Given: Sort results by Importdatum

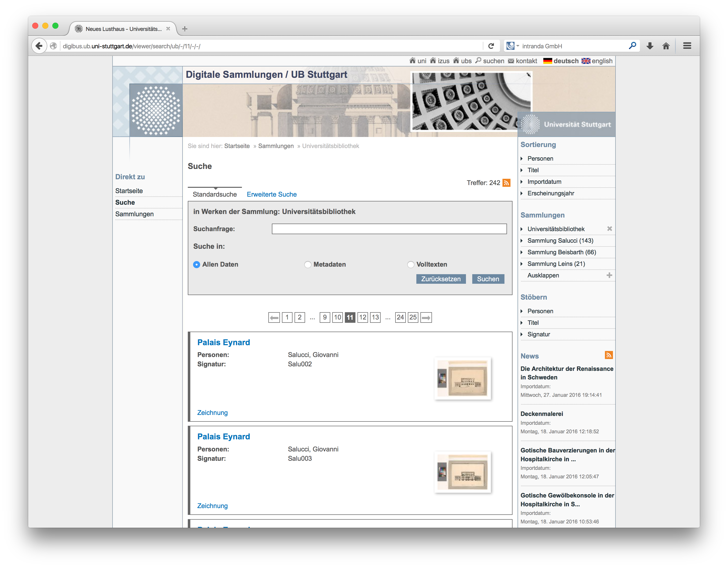Looking at the screenshot, I should tap(544, 182).
